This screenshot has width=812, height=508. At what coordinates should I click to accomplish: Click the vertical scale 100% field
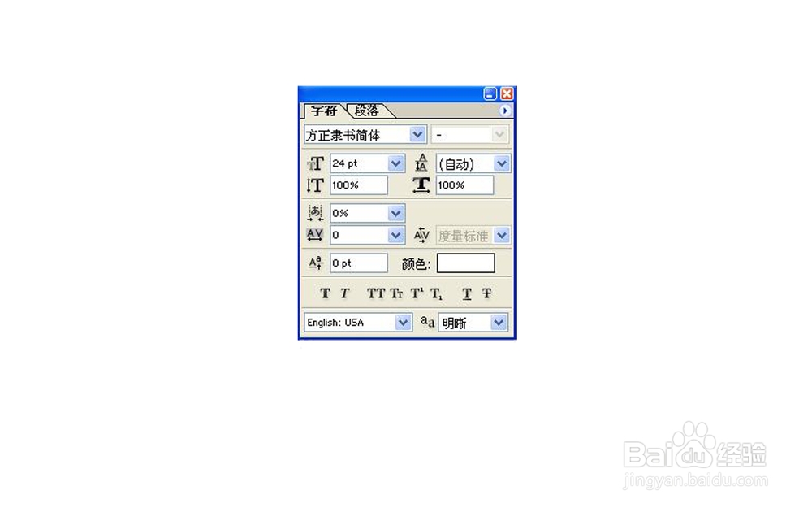coord(359,185)
